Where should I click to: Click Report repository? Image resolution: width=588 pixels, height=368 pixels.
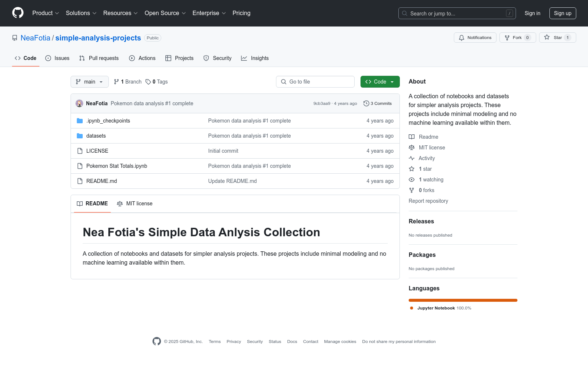point(428,201)
